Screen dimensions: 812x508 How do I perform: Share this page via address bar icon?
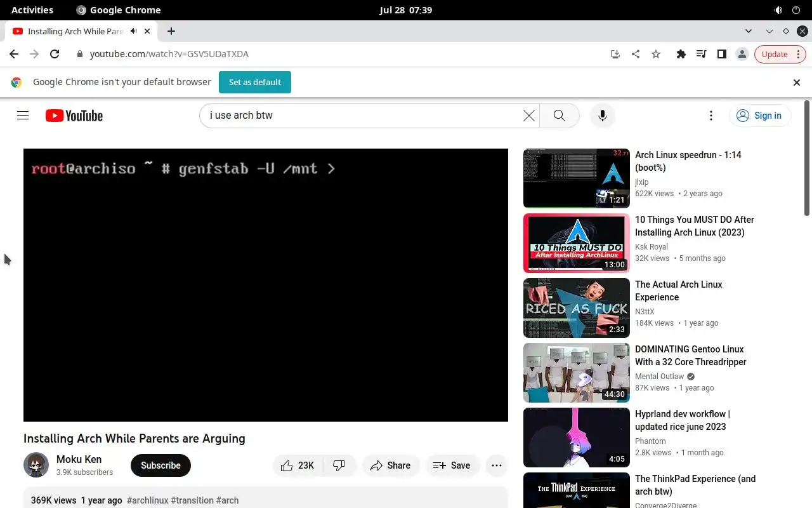pyautogui.click(x=635, y=54)
